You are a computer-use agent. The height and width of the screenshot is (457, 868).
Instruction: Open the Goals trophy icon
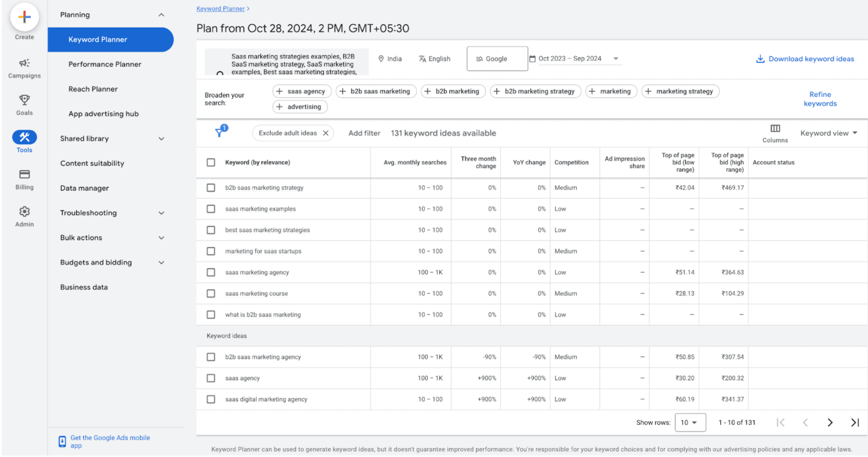[24, 100]
